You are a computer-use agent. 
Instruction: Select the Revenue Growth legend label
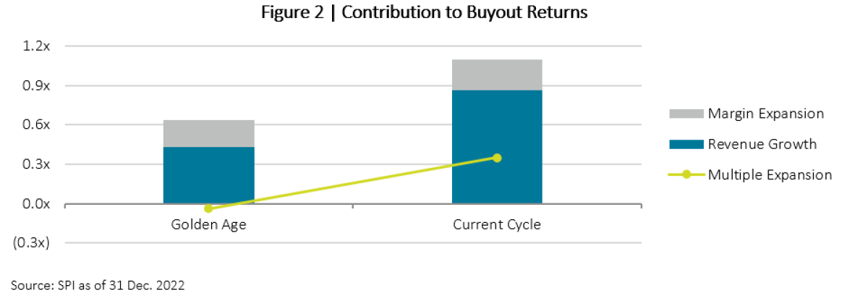762,144
